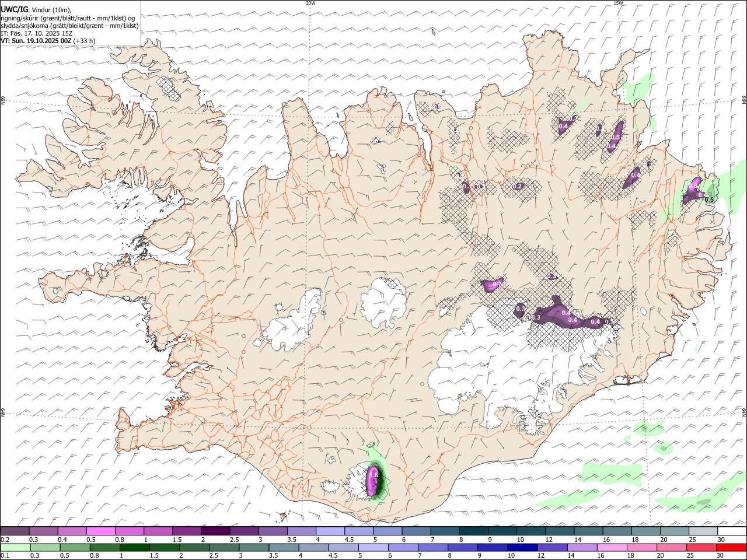Select the 4 blue-gray swatch, lower legend row

point(313,547)
